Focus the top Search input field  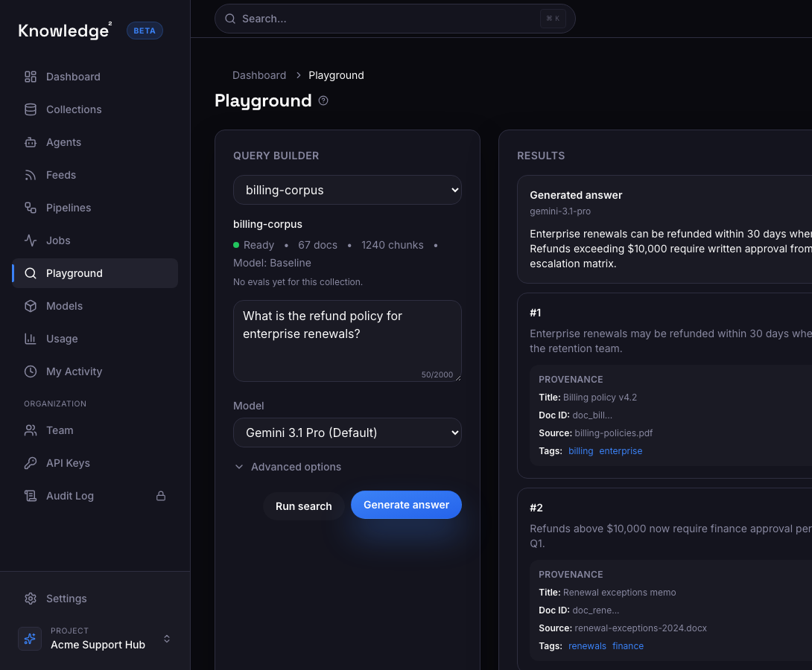[387, 19]
